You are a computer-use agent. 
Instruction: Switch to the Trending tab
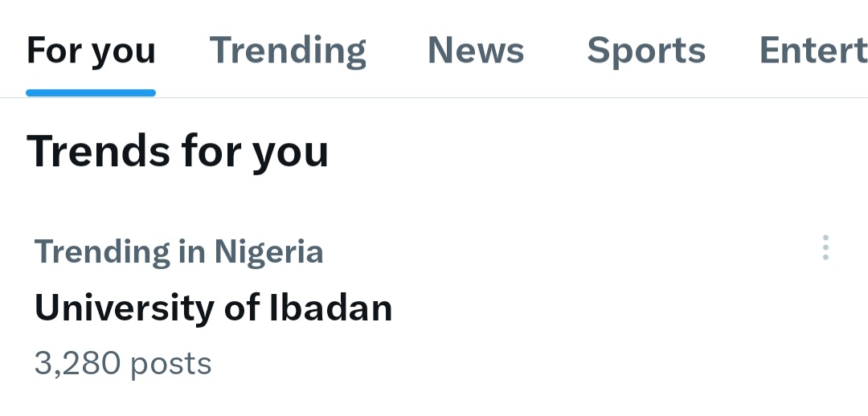(x=288, y=51)
